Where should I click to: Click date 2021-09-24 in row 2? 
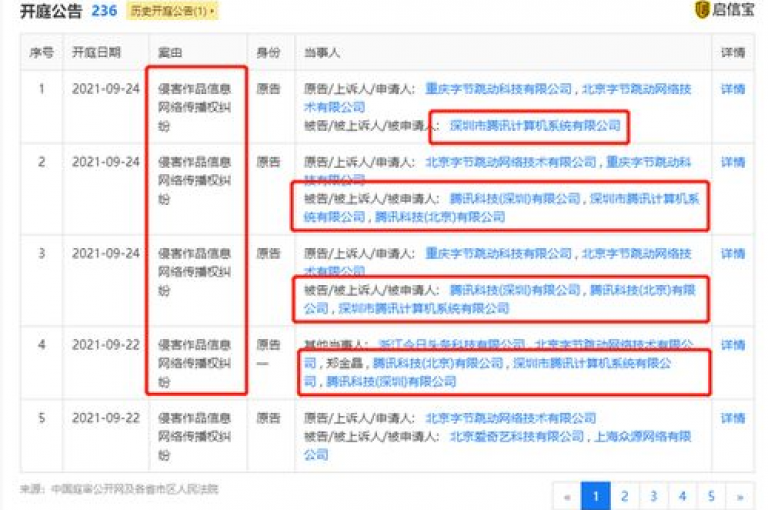click(x=106, y=162)
